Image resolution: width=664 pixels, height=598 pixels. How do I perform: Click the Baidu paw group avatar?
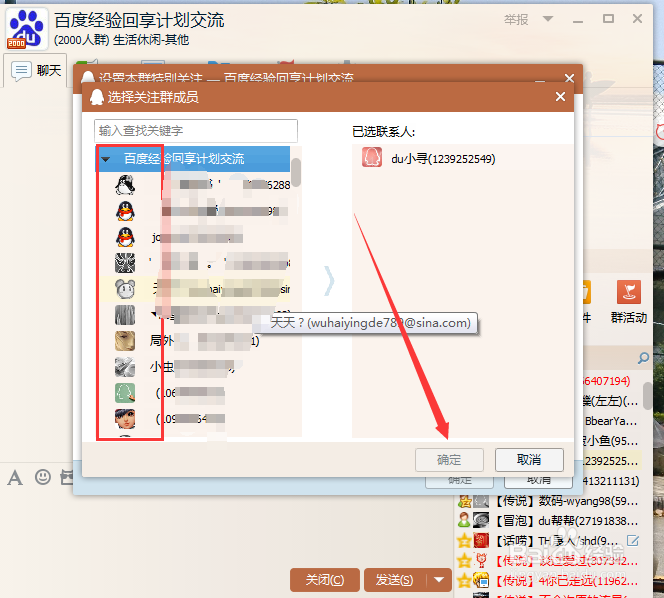(x=27, y=29)
